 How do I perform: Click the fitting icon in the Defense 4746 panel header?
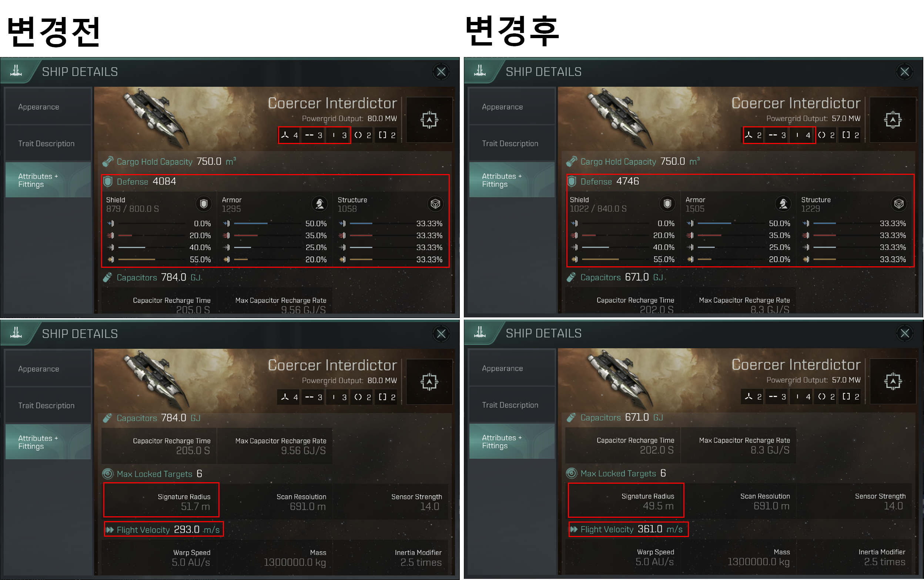pyautogui.click(x=893, y=120)
